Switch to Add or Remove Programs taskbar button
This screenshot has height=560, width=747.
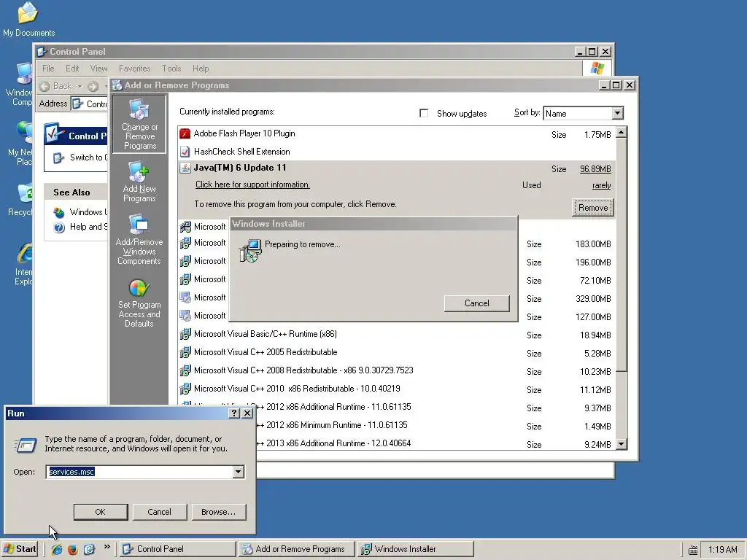pyautogui.click(x=296, y=549)
